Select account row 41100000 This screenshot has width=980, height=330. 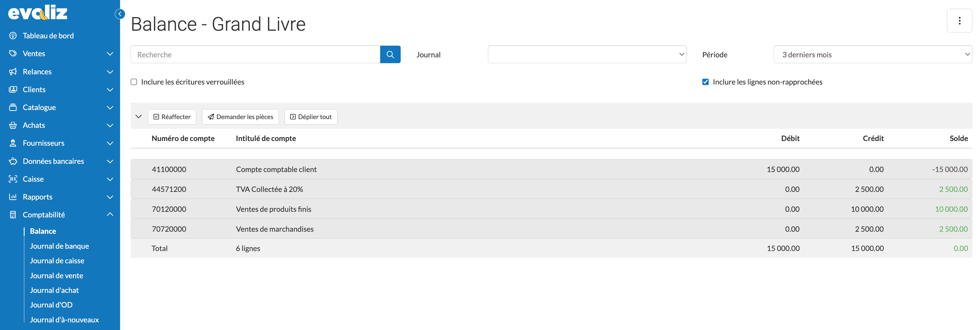click(x=551, y=169)
